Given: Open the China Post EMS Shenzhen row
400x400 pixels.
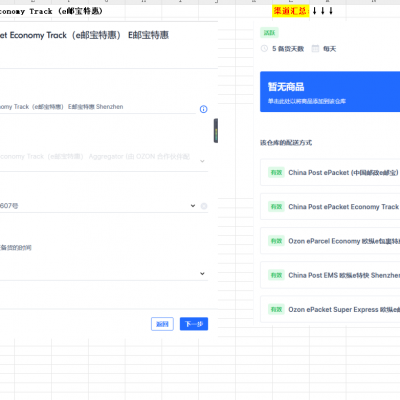Looking at the screenshot, I should 330,275.
